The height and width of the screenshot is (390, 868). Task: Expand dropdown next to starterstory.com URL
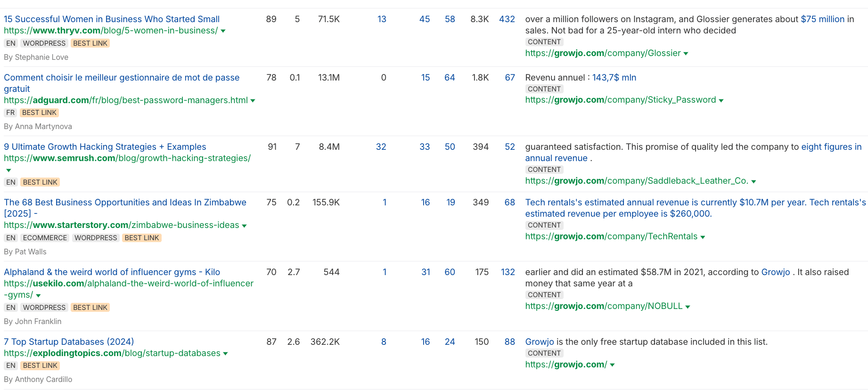click(x=244, y=226)
